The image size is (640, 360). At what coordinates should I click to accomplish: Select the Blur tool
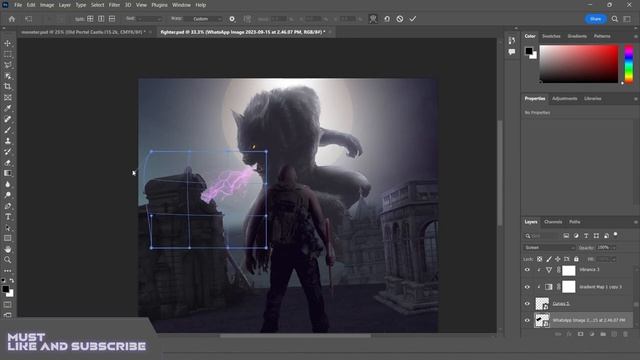click(x=7, y=184)
